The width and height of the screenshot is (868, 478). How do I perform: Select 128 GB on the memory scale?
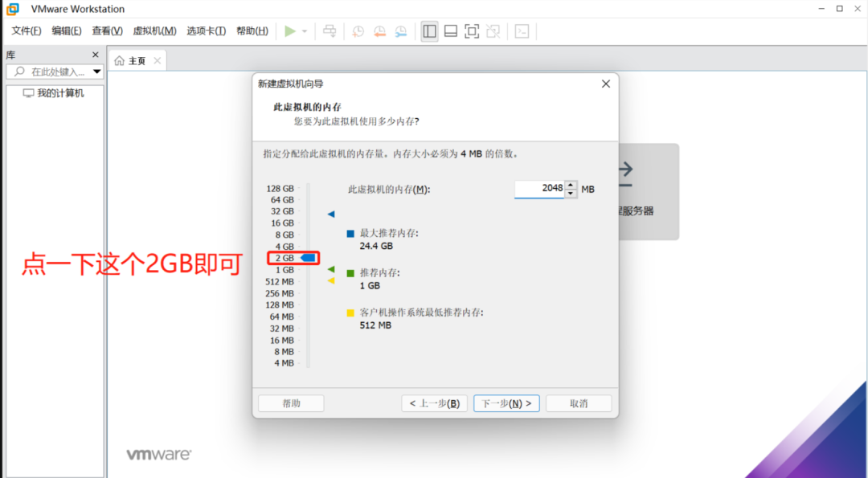[x=280, y=188]
